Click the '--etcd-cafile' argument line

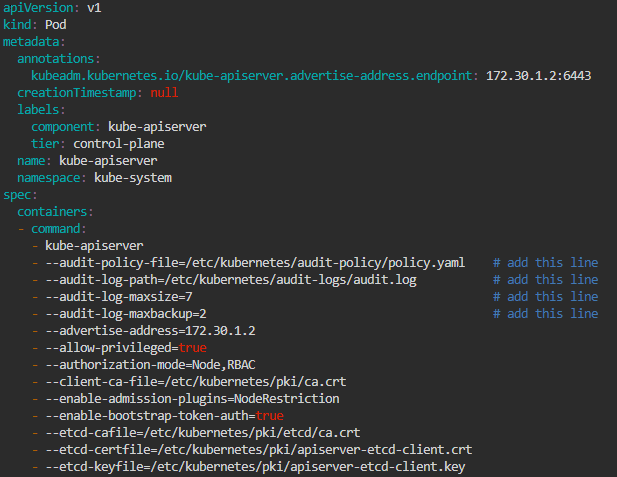click(196, 433)
